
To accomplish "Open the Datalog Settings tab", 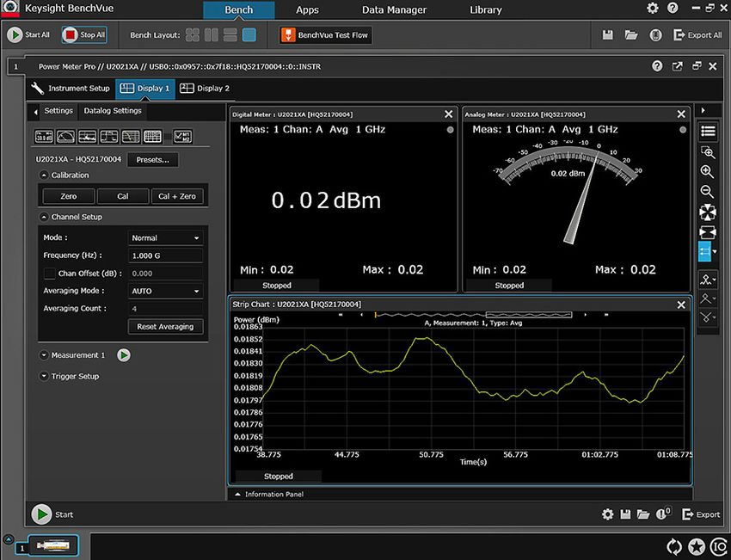I will (x=113, y=111).
